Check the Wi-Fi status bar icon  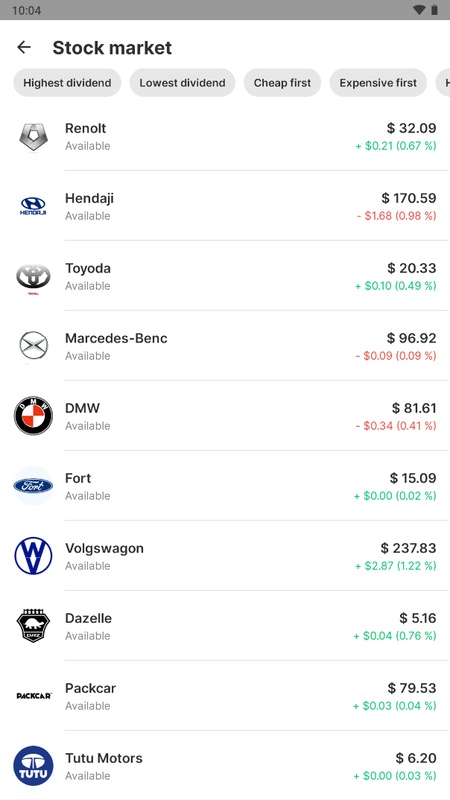(419, 10)
